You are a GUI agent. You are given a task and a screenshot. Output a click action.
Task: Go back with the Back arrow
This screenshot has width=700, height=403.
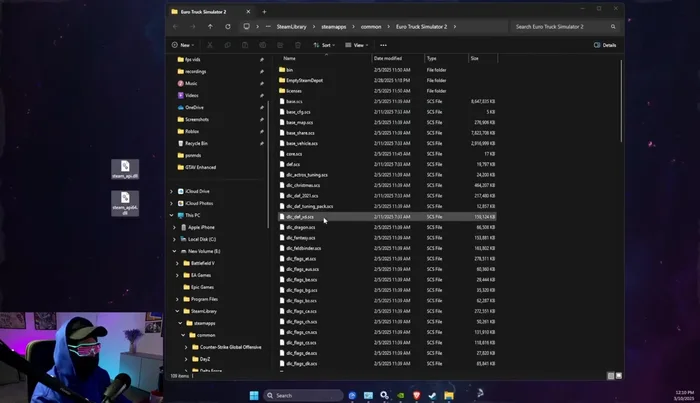coord(175,27)
